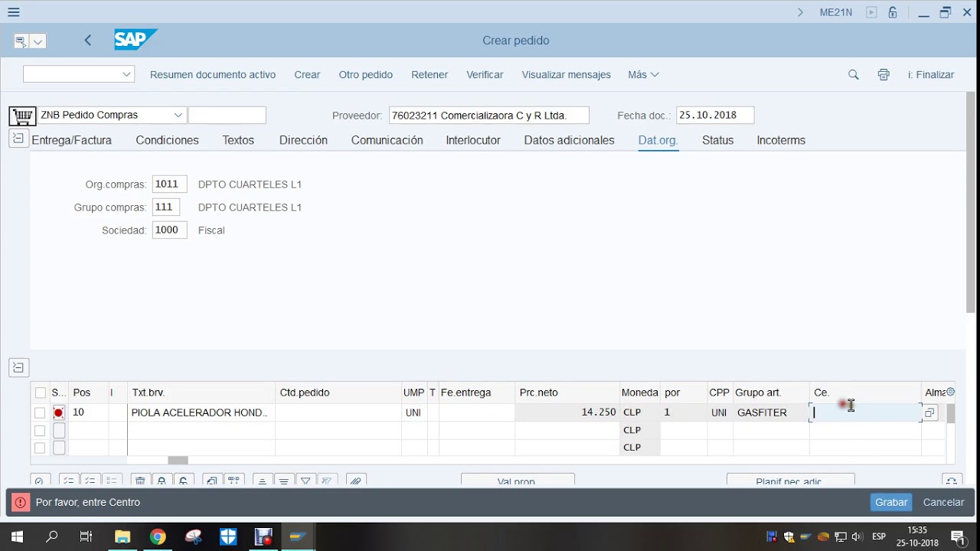This screenshot has height=551, width=980.
Task: Click the select all items icon
Action: [x=69, y=481]
